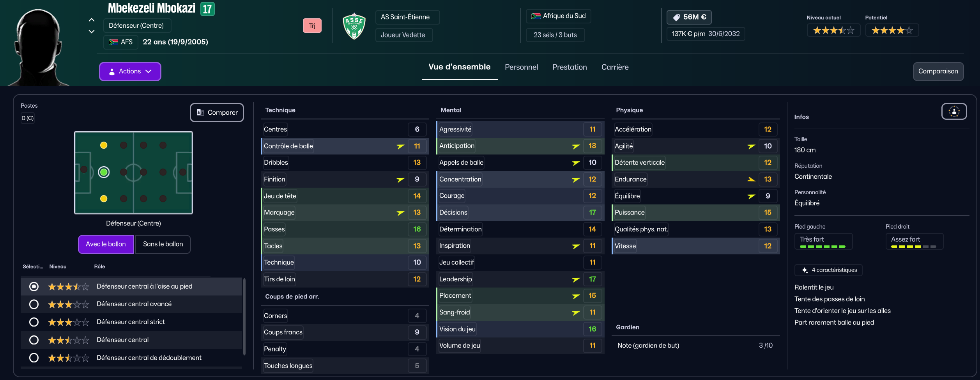Switch to the Personnel tab
This screenshot has height=380, width=980.
coord(521,67)
